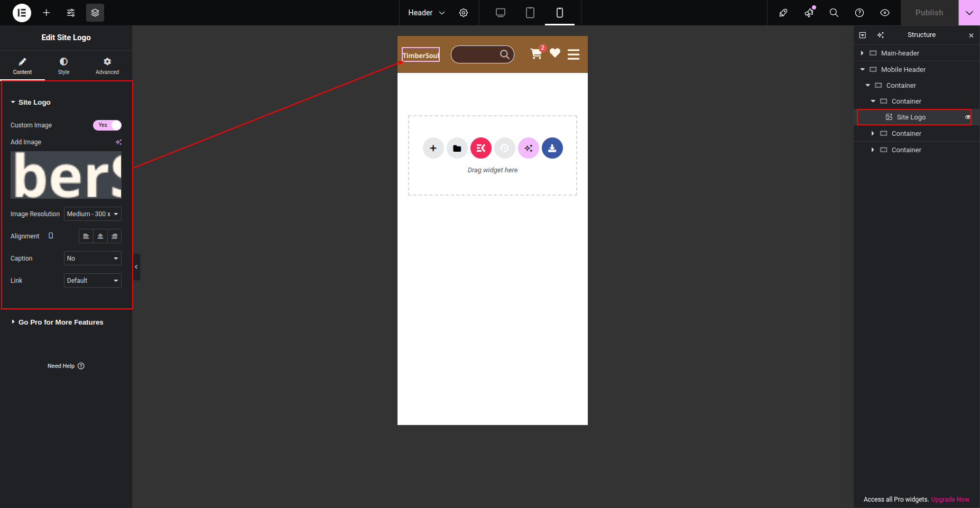Click the Publish button
Viewport: 980px width, 508px height.
pyautogui.click(x=929, y=13)
